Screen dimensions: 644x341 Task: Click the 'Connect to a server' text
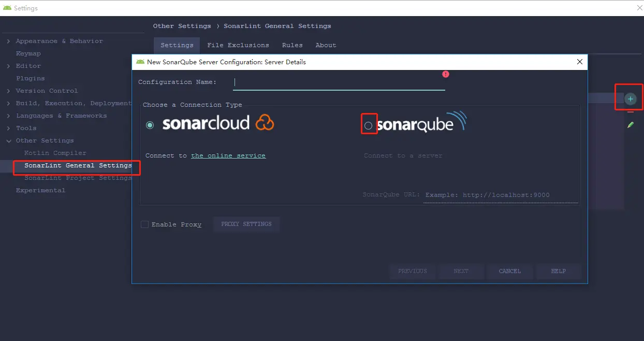[x=403, y=155]
